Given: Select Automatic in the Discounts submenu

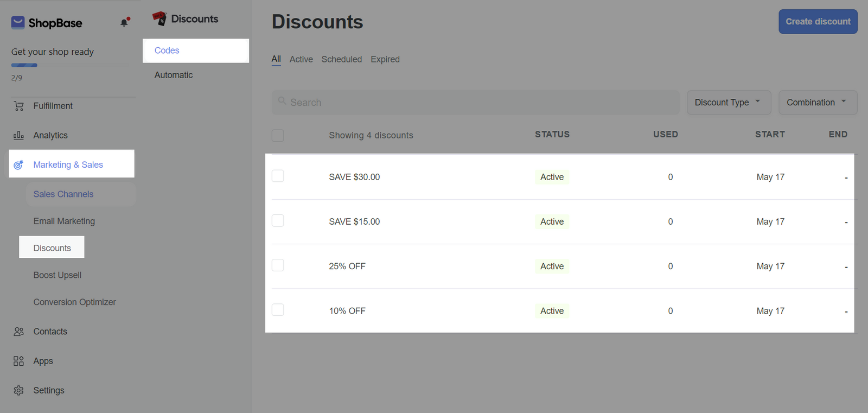Looking at the screenshot, I should point(174,75).
